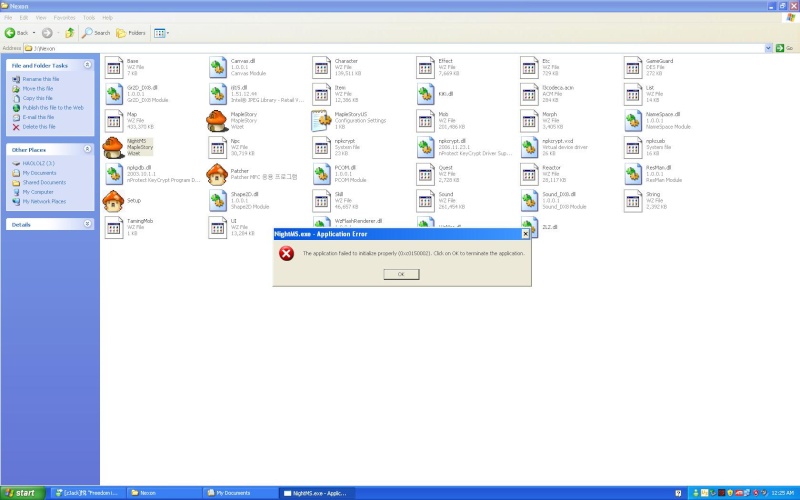The height and width of the screenshot is (500, 800).
Task: Select the Item WZ file icon
Action: click(321, 94)
